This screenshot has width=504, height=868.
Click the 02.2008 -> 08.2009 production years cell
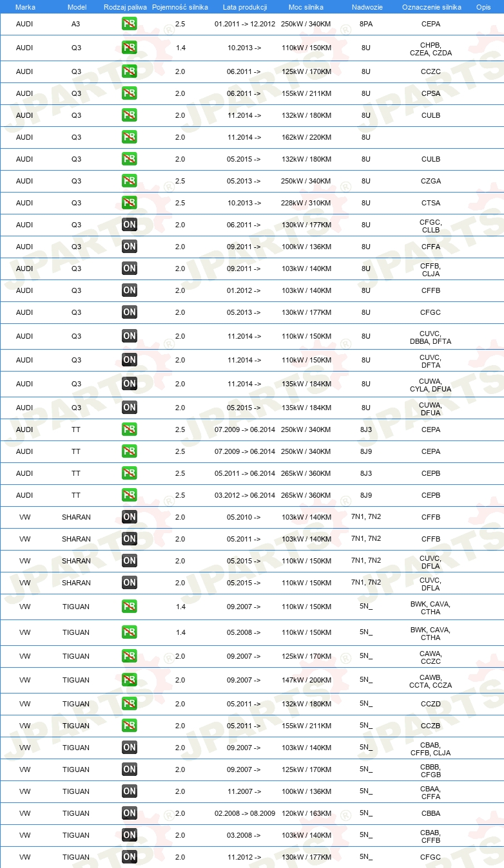245,813
